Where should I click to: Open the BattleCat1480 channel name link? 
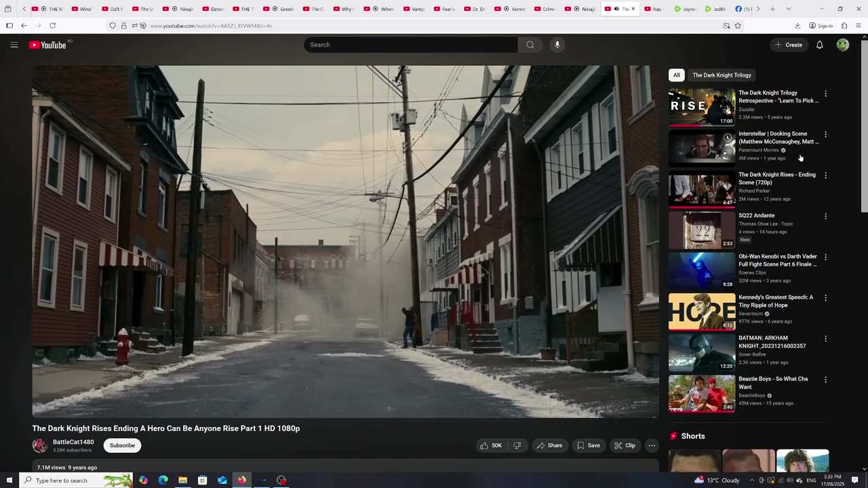pyautogui.click(x=73, y=442)
